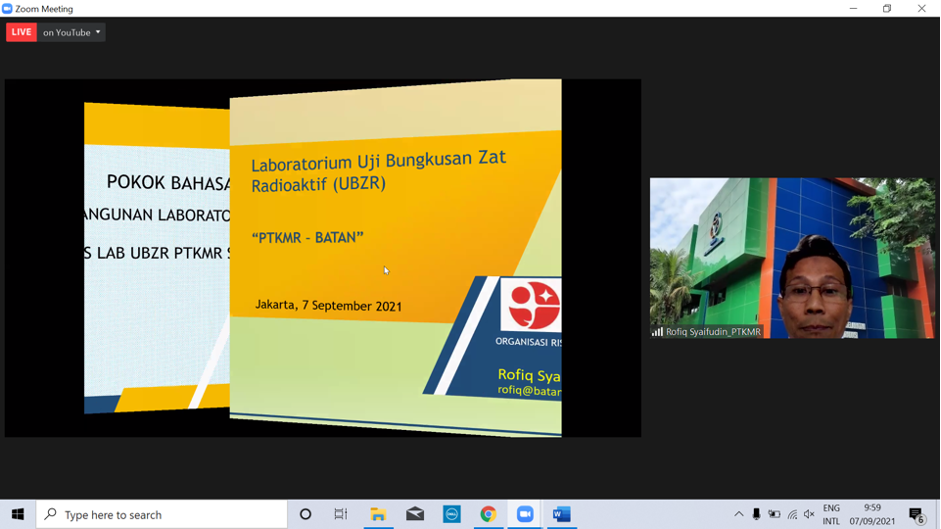Viewport: 941px width, 529px height.
Task: Click slide title 'Laboratorium Uji Bungkusan Zat'
Action: [x=379, y=161]
